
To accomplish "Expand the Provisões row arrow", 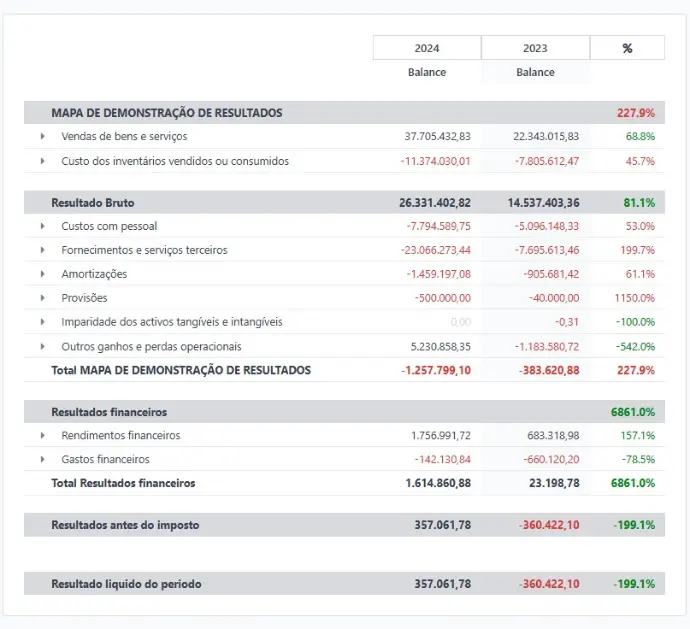I will [x=42, y=298].
